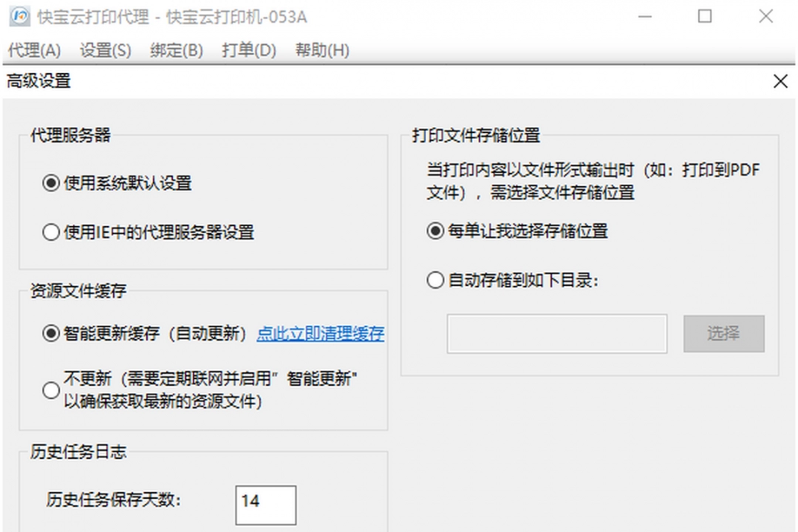
Task: Select 每单让我选择存储位置 storage option
Action: 434,231
